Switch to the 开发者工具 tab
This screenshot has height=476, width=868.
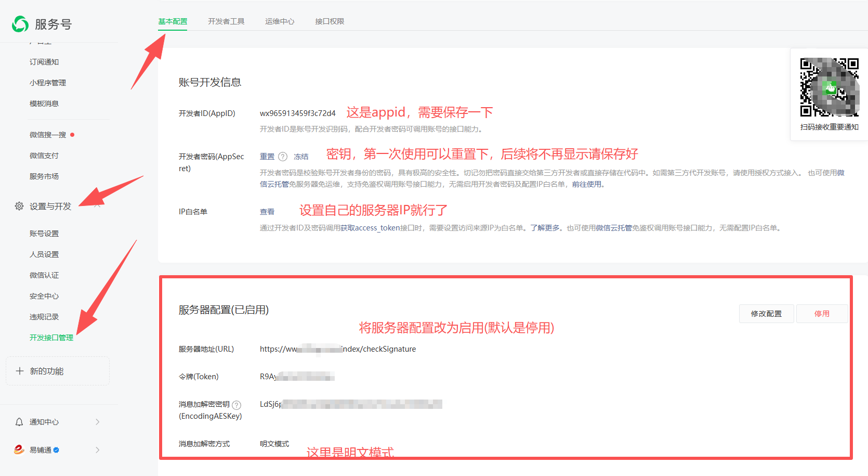click(226, 21)
